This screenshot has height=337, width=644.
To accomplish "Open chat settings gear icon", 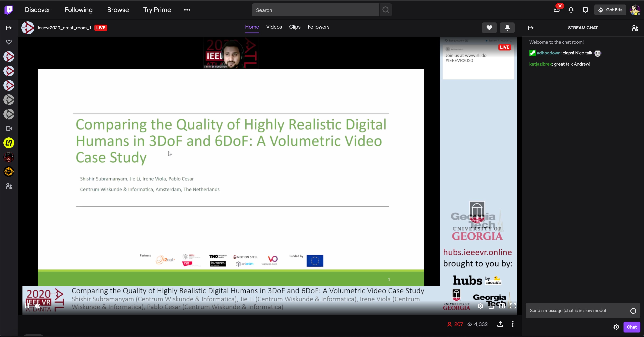I will click(x=616, y=327).
